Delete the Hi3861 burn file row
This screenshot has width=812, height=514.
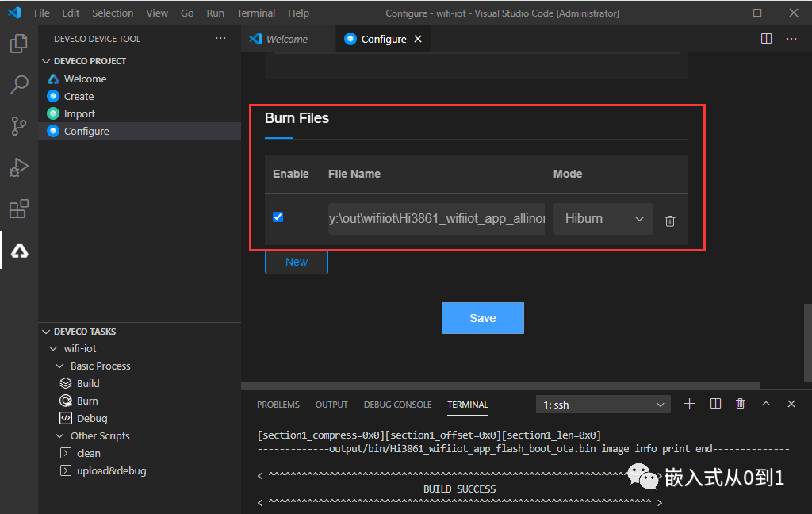669,221
